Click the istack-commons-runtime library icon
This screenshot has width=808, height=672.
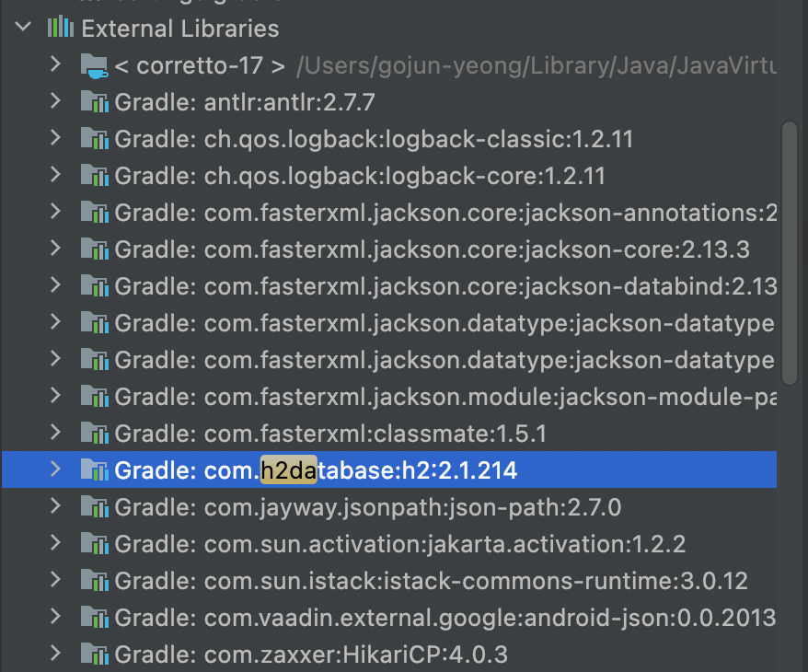pyautogui.click(x=94, y=580)
